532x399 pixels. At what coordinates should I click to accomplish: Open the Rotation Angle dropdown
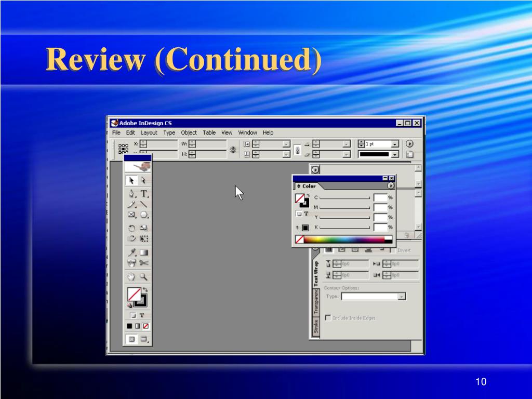point(347,144)
